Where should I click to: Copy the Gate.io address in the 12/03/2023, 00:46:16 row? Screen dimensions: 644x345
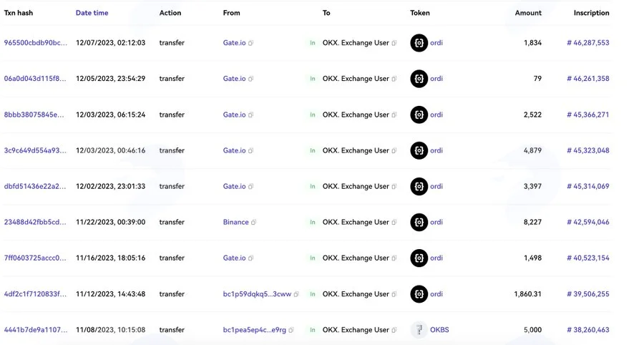[251, 150]
